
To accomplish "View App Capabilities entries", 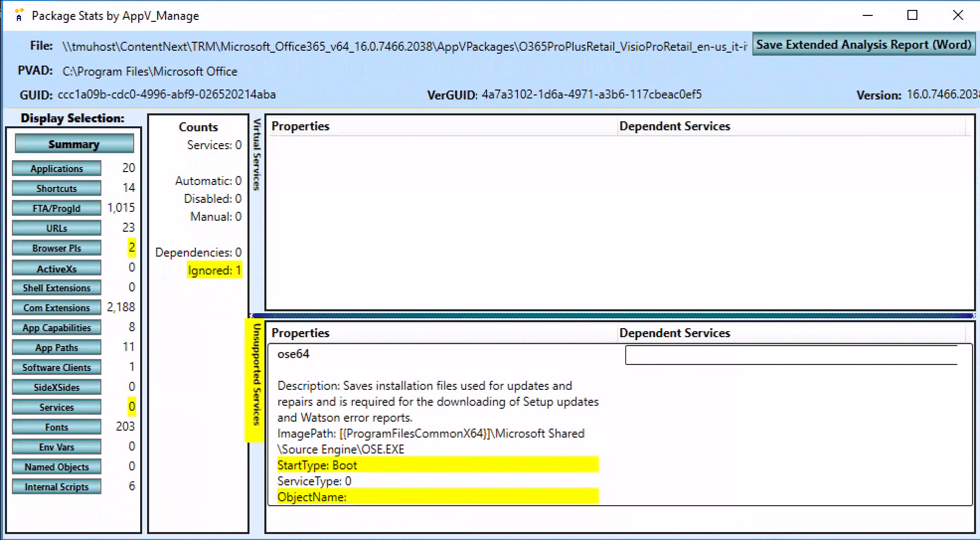I will tap(57, 328).
